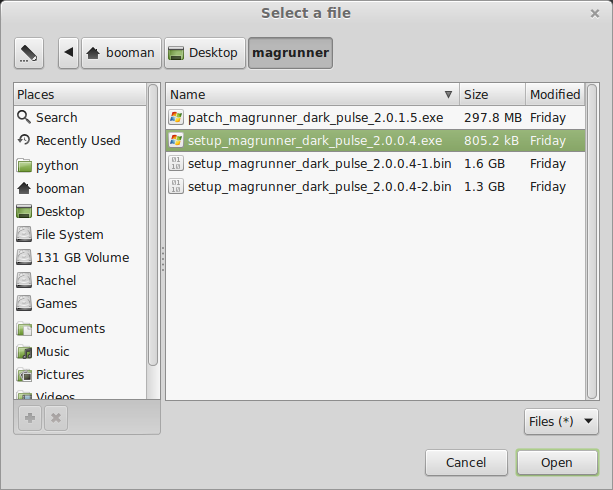Image resolution: width=613 pixels, height=490 pixels.
Task: Click the magrunner path button
Action: [x=290, y=53]
